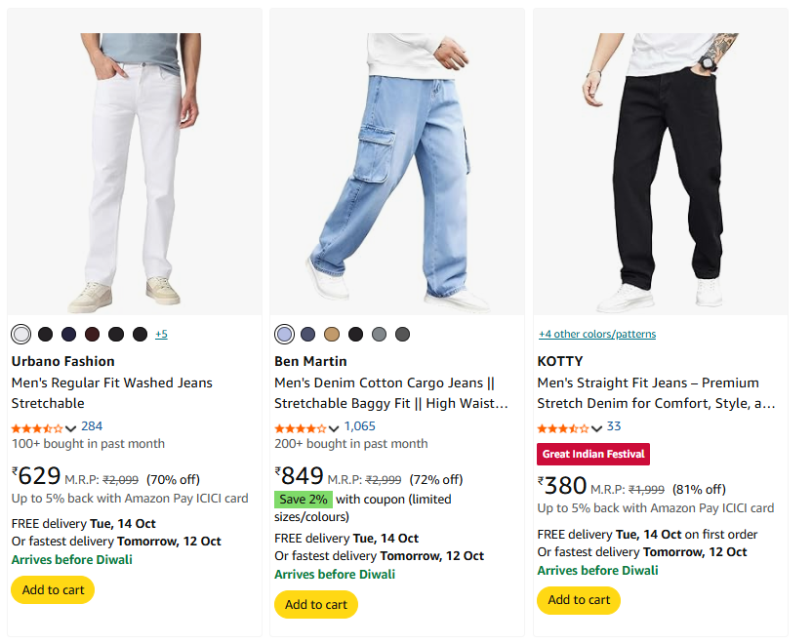This screenshot has width=812, height=644.
Task: Add KOTTY straight fit jeans to cart
Action: (x=579, y=599)
